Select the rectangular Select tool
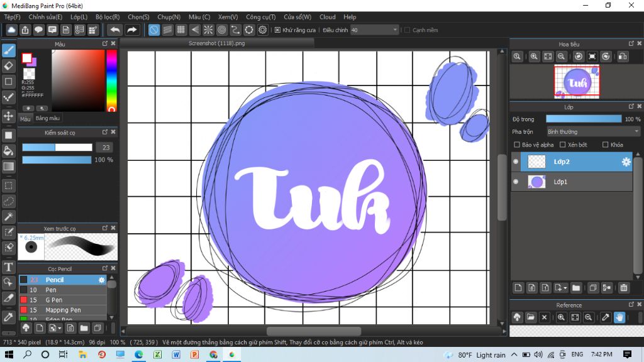Screen dimensions: 644x362 click(9, 185)
